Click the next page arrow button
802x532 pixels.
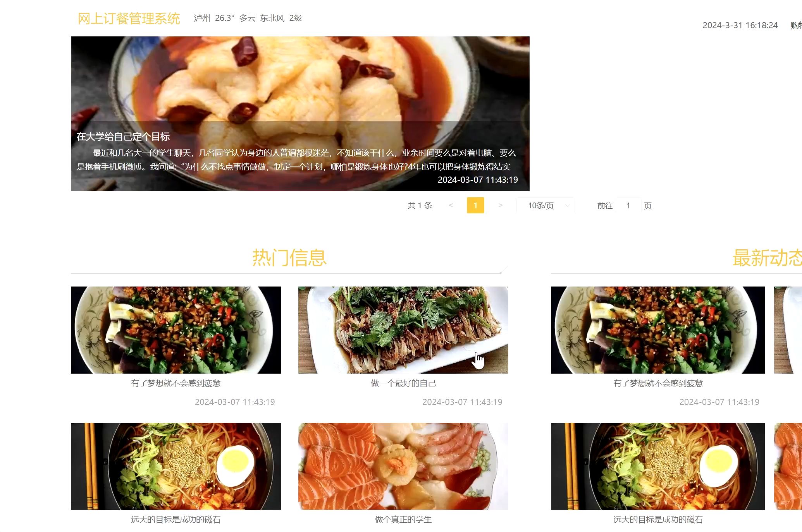501,206
